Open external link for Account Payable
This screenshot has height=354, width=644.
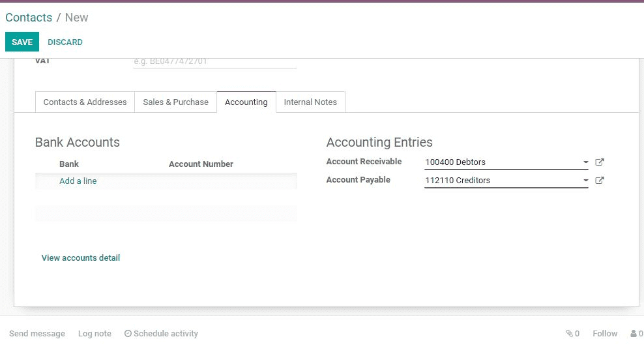pyautogui.click(x=599, y=181)
